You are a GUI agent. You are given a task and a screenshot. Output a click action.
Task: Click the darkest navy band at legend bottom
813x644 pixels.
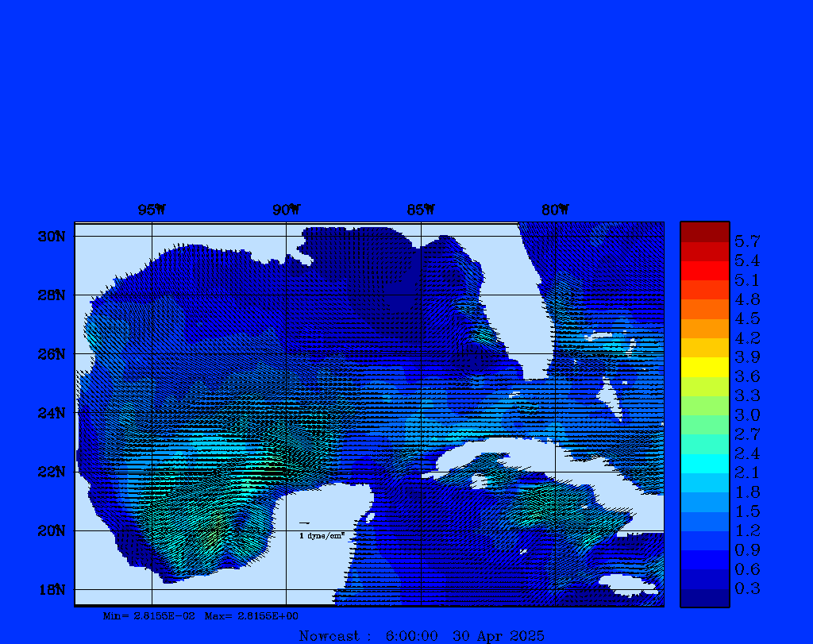click(x=704, y=598)
